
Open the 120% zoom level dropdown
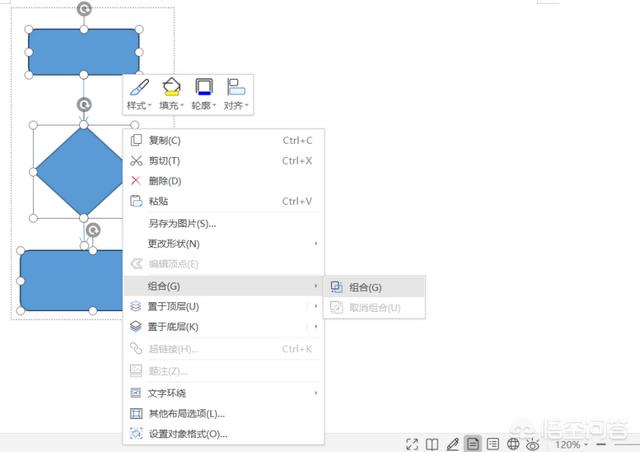(573, 444)
